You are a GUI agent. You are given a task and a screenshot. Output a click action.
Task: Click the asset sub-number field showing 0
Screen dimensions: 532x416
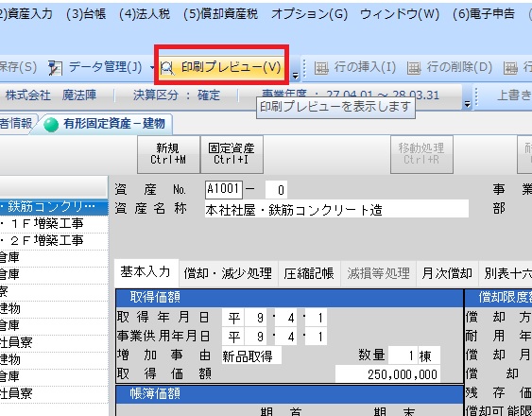tap(276, 189)
